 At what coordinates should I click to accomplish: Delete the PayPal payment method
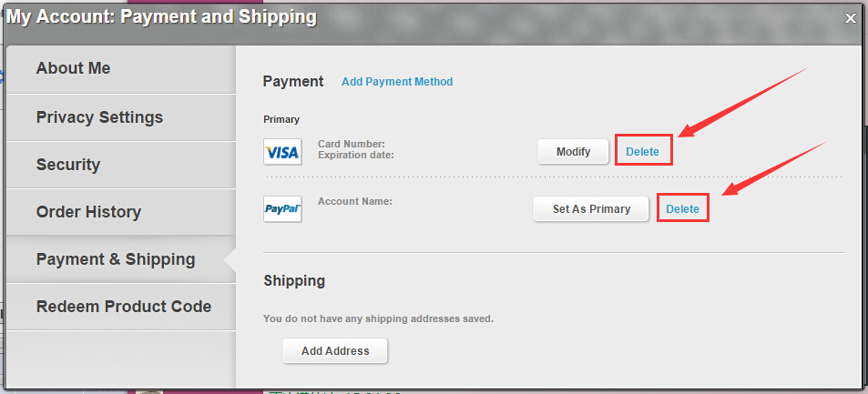pos(682,209)
